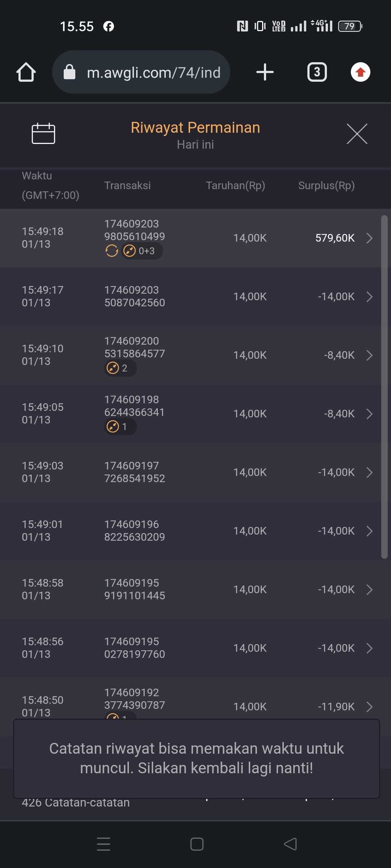This screenshot has height=868, width=391.
Task: Tap the browser home icon
Action: coord(26,72)
